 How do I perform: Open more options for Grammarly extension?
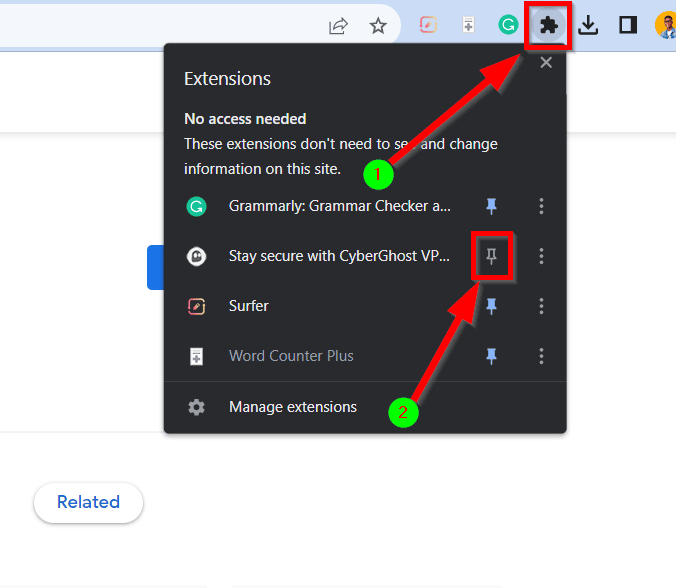(x=541, y=206)
